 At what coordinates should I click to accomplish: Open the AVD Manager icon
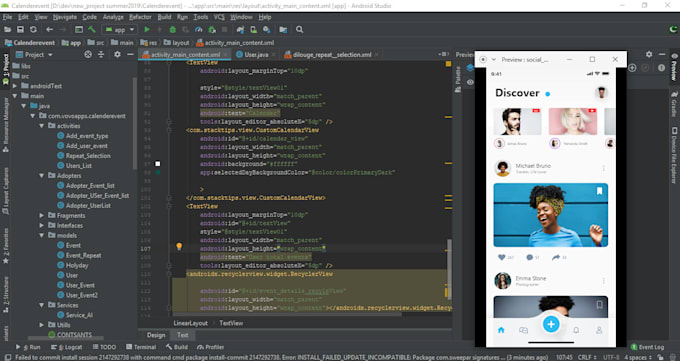click(253, 30)
